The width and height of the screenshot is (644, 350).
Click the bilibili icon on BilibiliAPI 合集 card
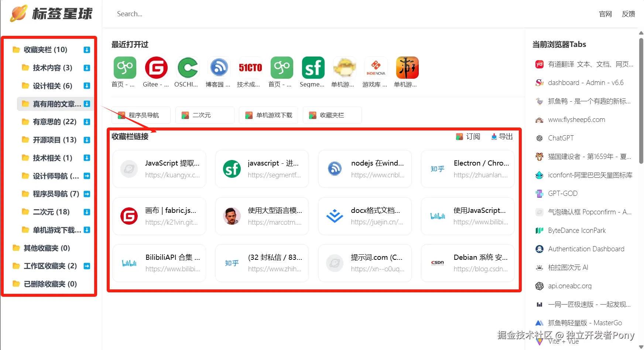tap(129, 263)
